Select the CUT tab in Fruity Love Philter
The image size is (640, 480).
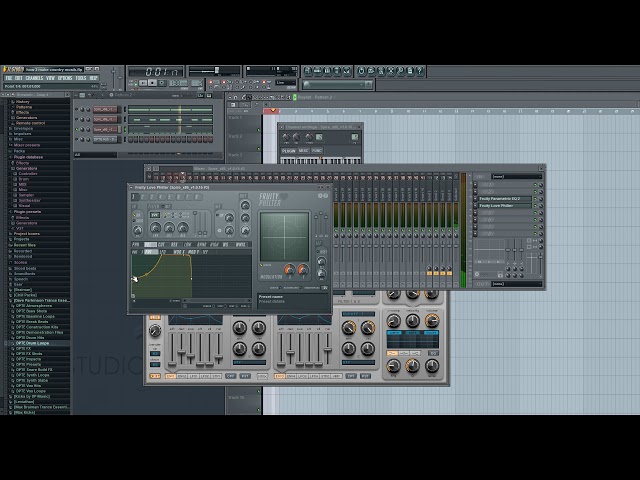[161, 244]
